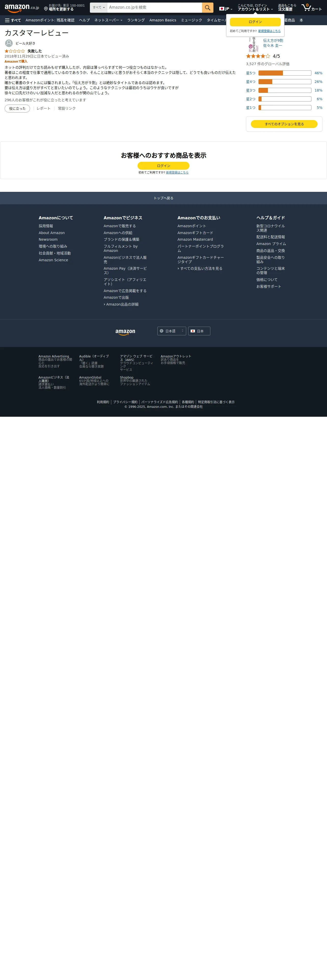This screenshot has height=980, width=327.
Task: Click 新規登録はこちら under recommendations
Action: [x=177, y=173]
